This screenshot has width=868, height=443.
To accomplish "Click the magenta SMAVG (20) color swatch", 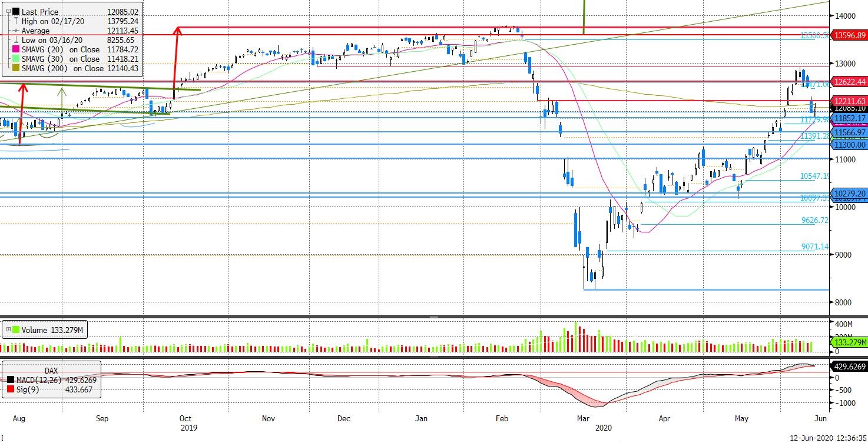I will pos(16,49).
